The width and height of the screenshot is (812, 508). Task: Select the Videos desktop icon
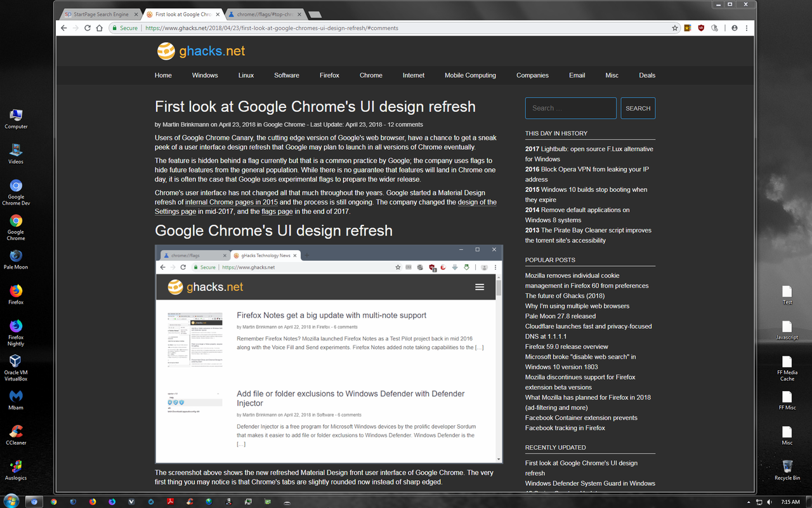point(16,154)
